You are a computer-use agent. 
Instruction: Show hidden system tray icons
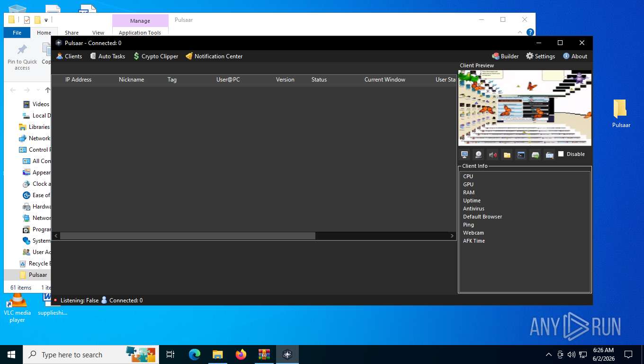pyautogui.click(x=549, y=355)
